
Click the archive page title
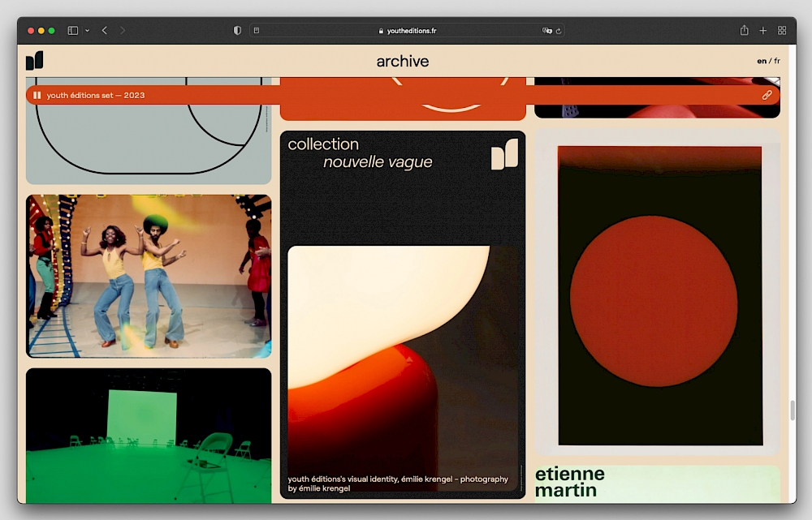pos(403,62)
